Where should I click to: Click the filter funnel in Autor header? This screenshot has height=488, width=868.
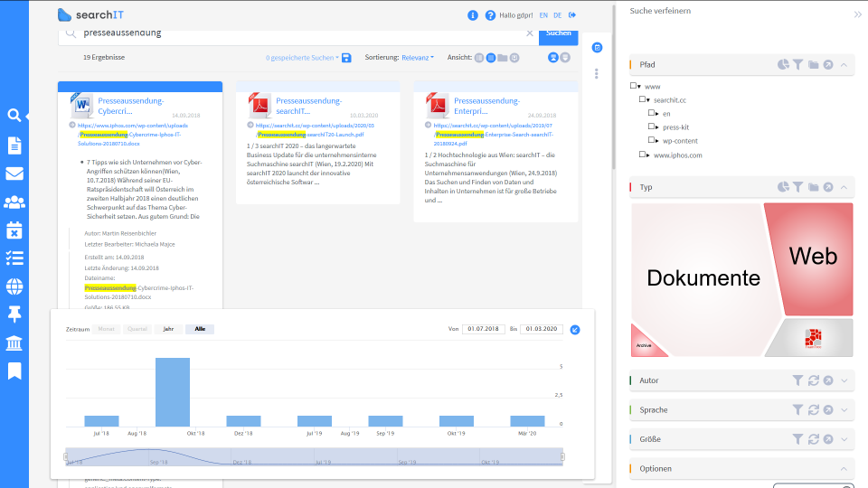(797, 380)
